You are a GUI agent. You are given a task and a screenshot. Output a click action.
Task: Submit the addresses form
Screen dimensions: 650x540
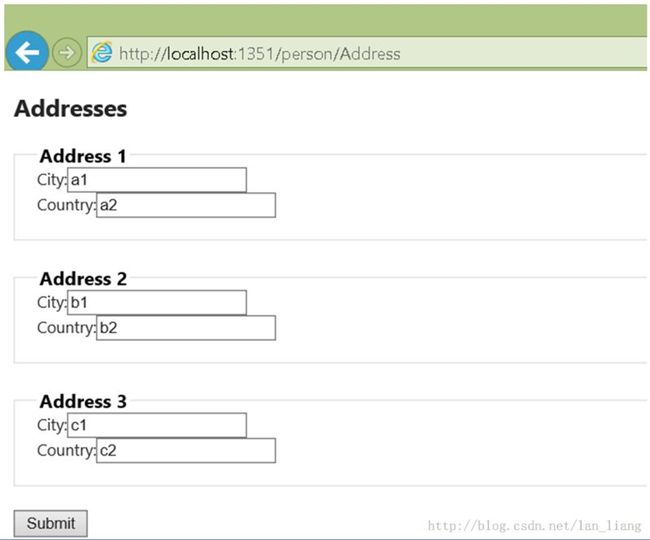tap(51, 523)
